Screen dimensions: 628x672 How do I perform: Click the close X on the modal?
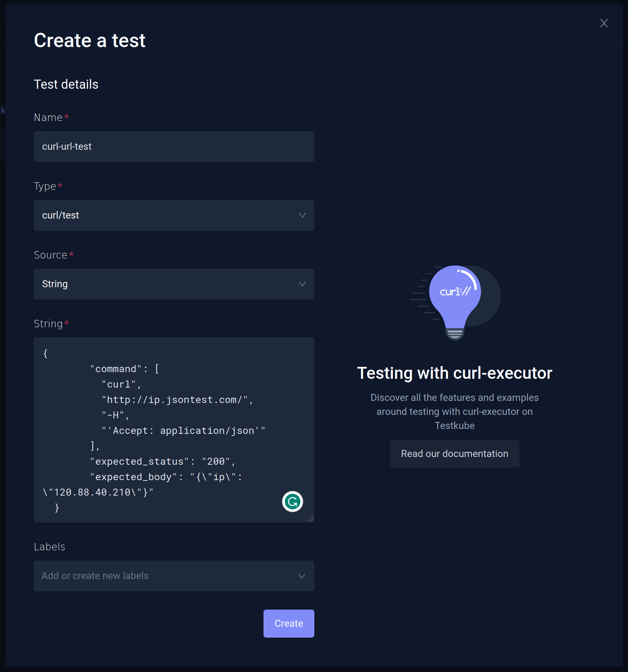point(604,23)
